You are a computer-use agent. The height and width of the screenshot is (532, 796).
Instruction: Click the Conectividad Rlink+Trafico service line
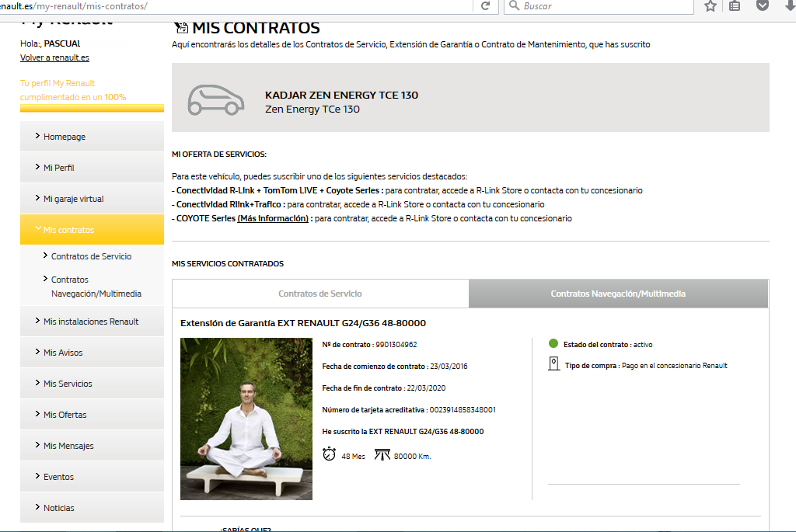358,204
